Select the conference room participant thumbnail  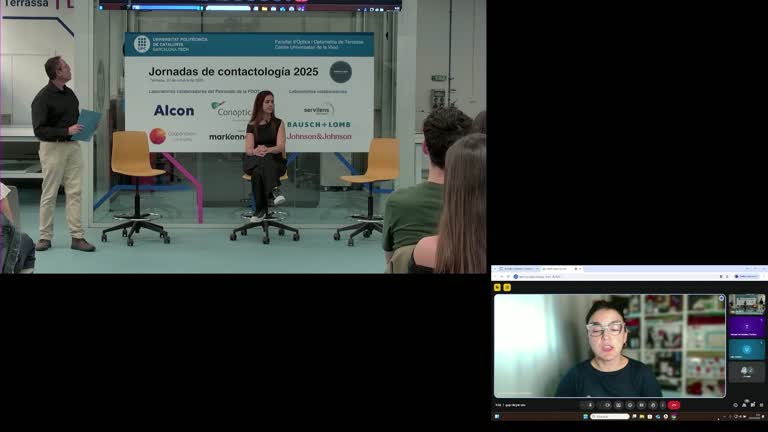pyautogui.click(x=746, y=304)
